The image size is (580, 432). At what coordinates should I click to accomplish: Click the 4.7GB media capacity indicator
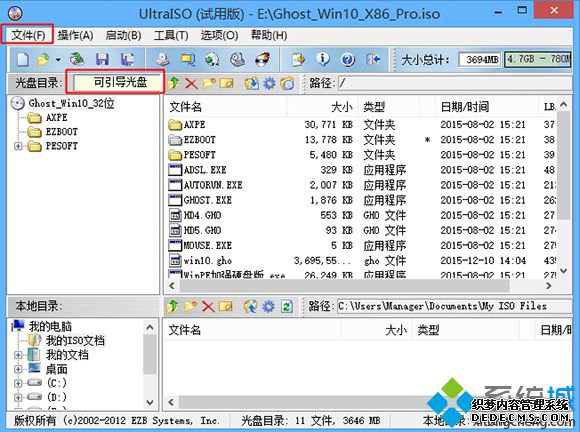[x=538, y=59]
